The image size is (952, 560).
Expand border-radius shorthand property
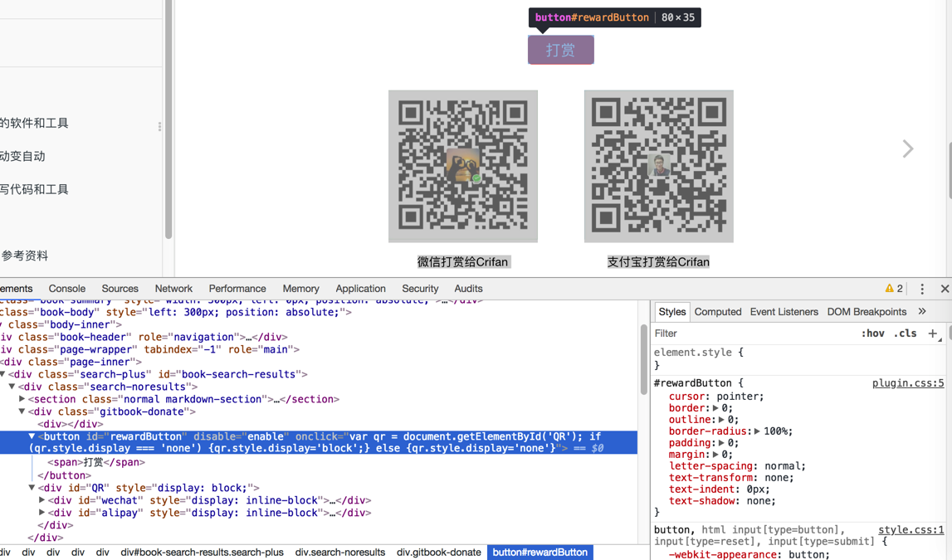click(757, 431)
